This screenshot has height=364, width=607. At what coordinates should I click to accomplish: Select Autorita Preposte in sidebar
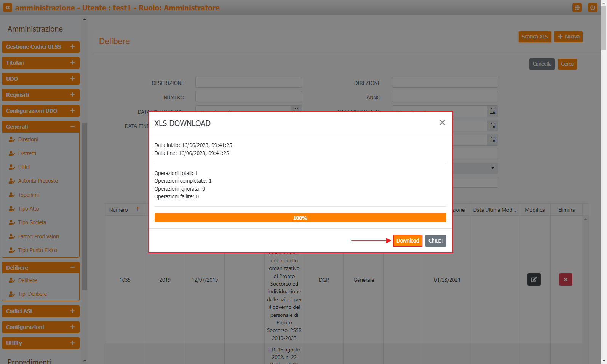click(x=38, y=181)
